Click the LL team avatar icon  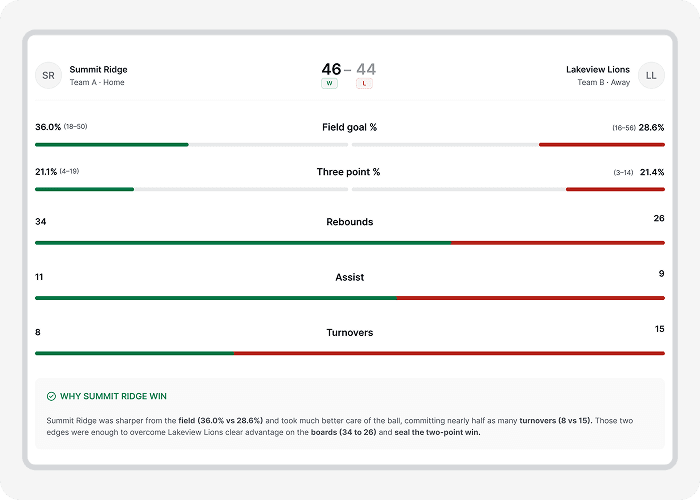[x=651, y=75]
